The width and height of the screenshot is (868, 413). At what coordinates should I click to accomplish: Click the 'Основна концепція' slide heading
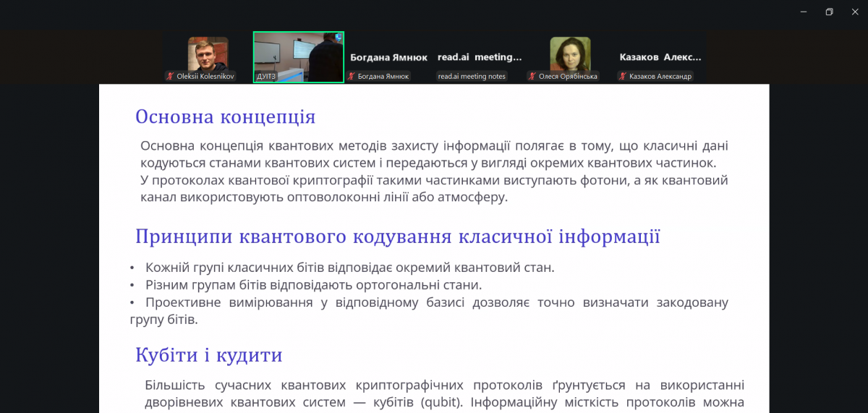point(225,117)
